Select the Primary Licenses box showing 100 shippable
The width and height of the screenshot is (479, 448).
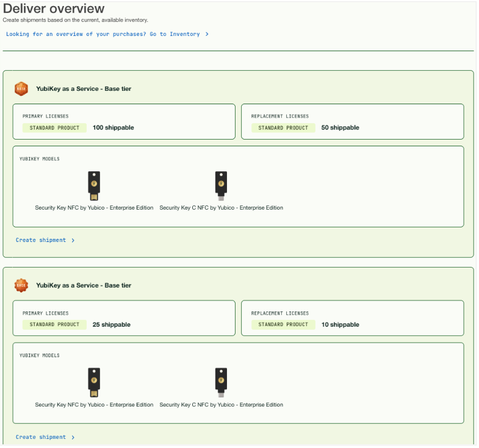pos(124,121)
